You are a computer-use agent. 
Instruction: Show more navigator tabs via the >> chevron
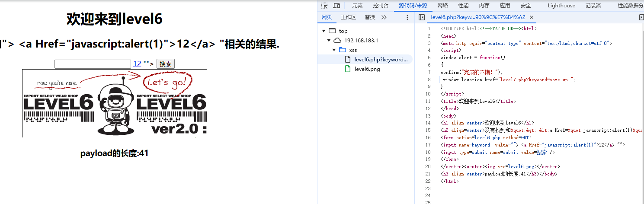pos(384,17)
